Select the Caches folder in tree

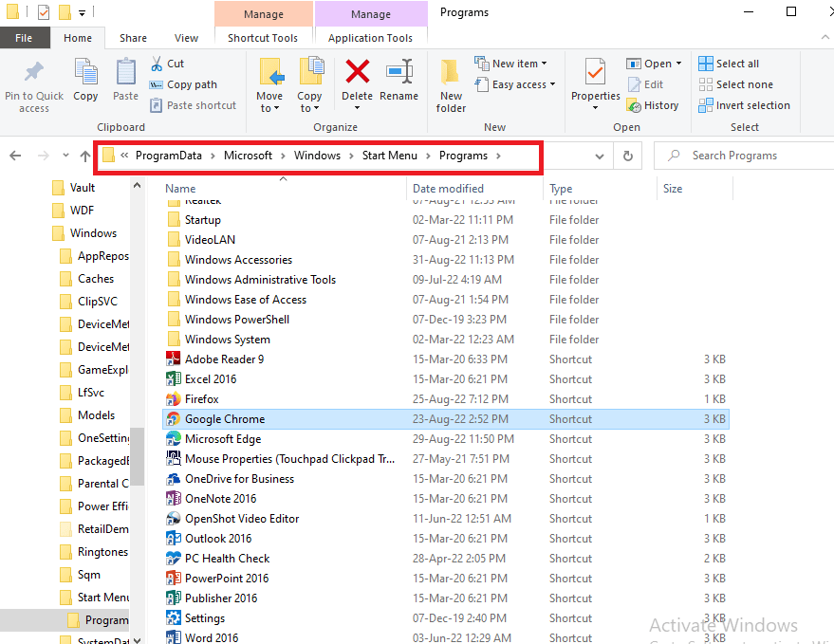[86, 279]
